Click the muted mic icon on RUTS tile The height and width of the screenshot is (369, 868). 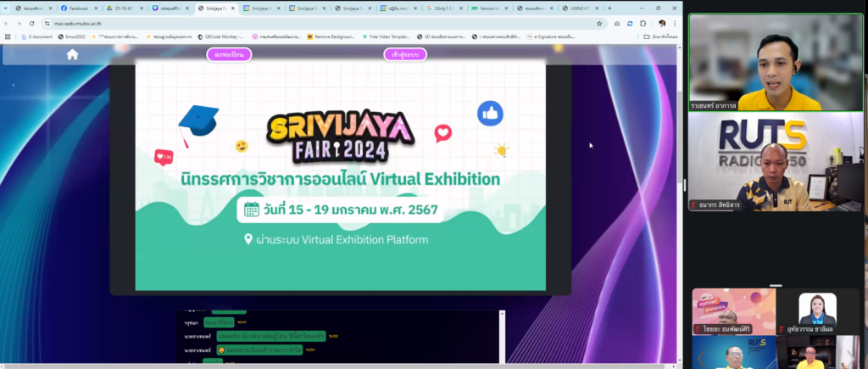tap(693, 205)
